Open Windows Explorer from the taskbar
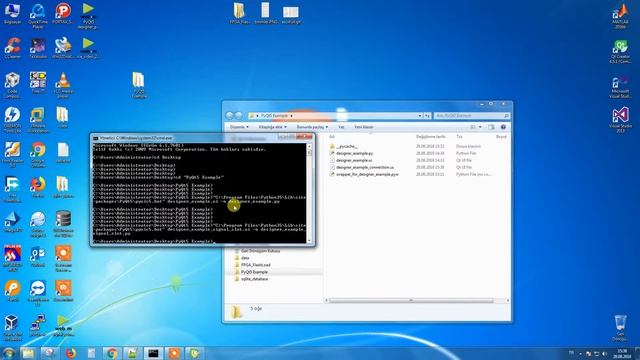The width and height of the screenshot is (640, 360). pos(29,353)
